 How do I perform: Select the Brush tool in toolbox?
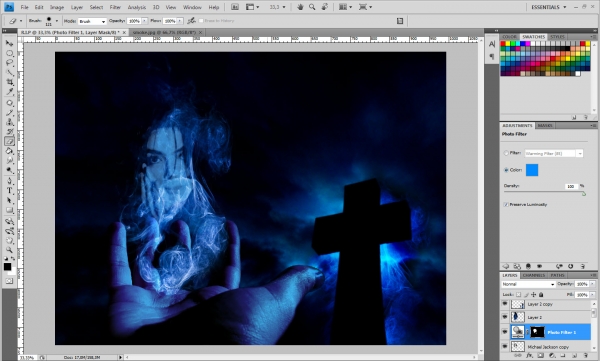[x=9, y=113]
